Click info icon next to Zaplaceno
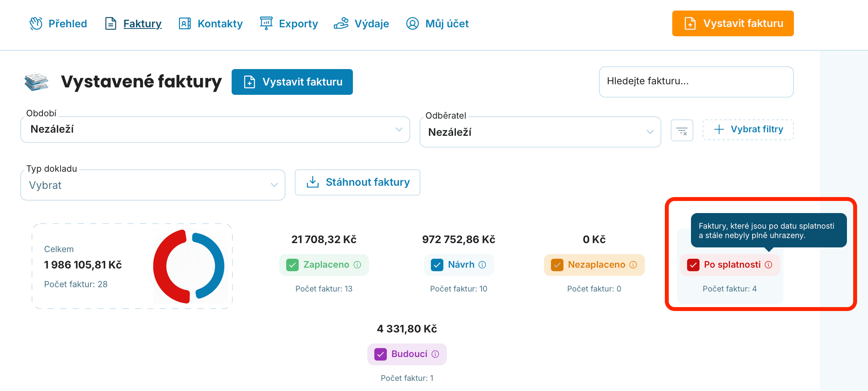This screenshot has height=391, width=868. [x=357, y=265]
